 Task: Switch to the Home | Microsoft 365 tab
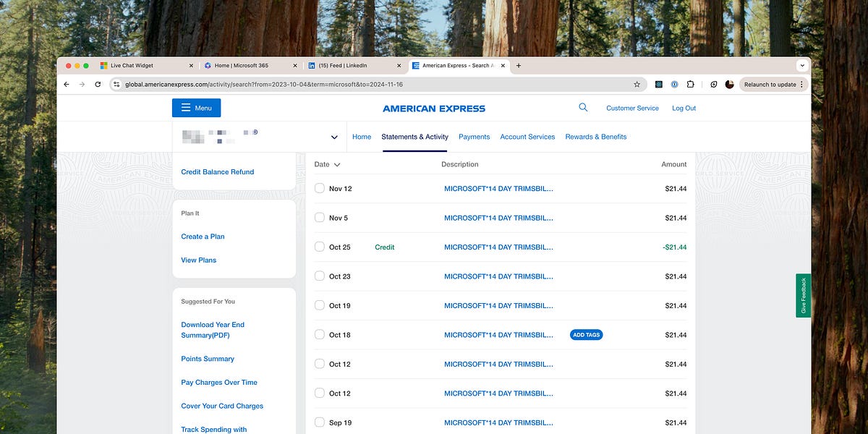[x=250, y=65]
